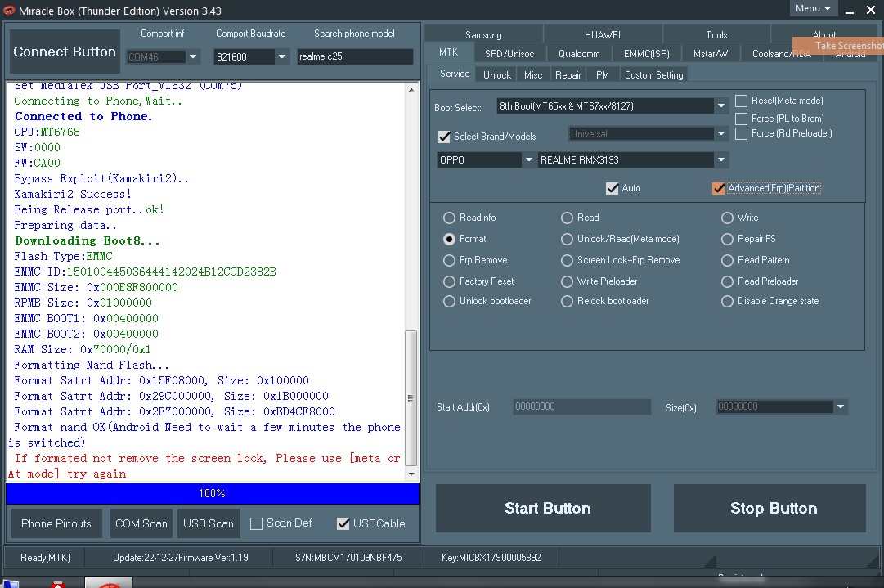This screenshot has height=588, width=884.
Task: Open the Tools tab
Action: (716, 34)
